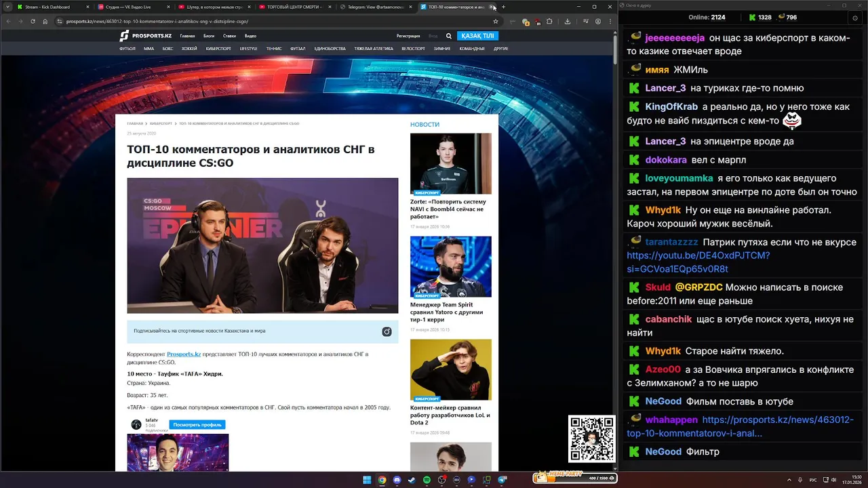Bookmark this page with the star icon
The width and height of the screenshot is (868, 488).
click(x=496, y=21)
